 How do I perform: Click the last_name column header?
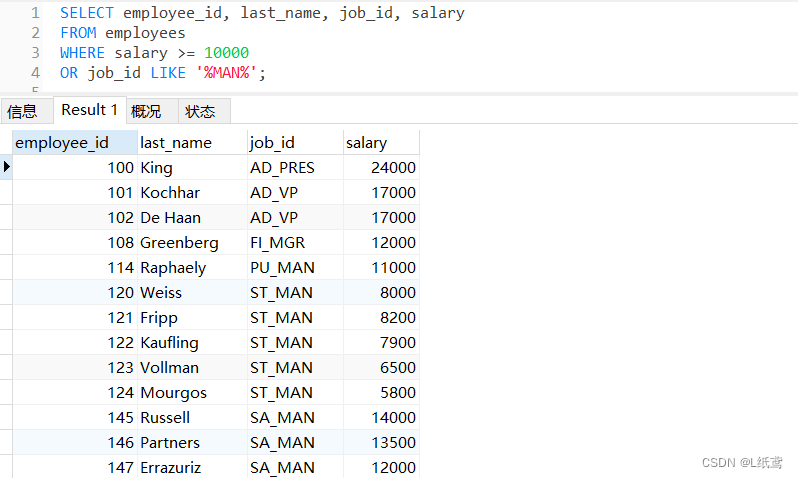point(192,143)
